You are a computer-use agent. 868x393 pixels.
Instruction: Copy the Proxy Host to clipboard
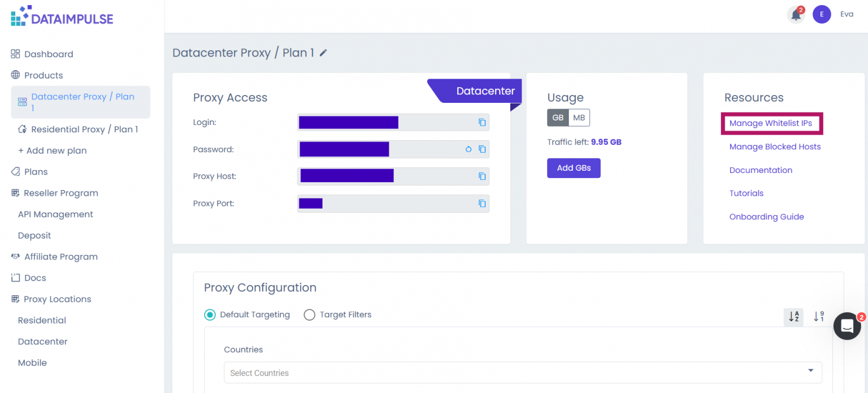point(481,176)
